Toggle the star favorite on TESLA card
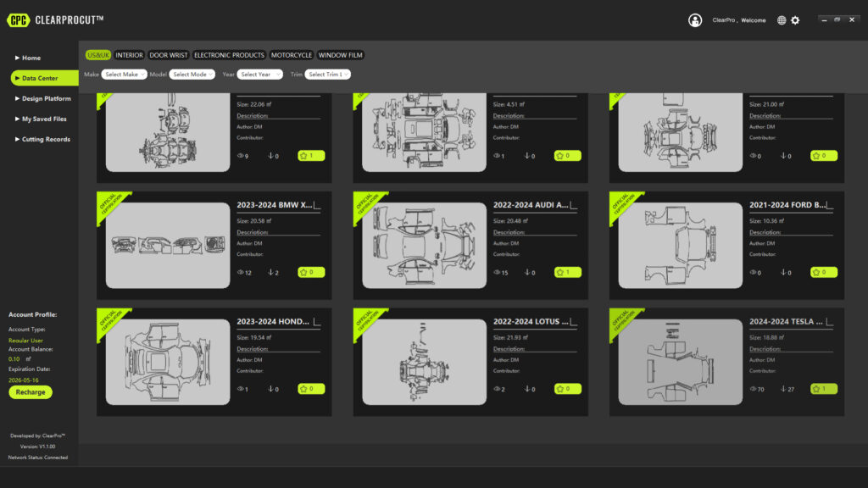 pos(824,389)
